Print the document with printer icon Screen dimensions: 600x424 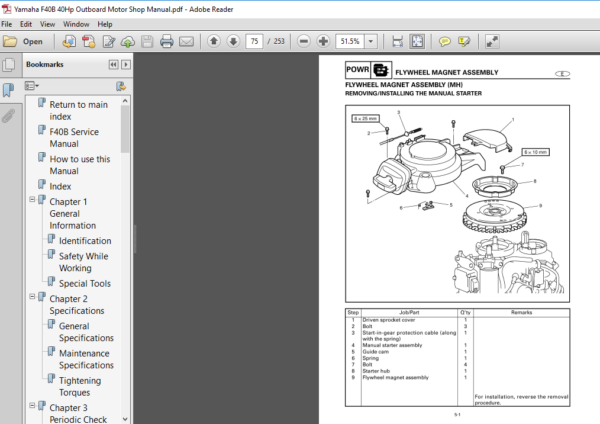tap(166, 41)
